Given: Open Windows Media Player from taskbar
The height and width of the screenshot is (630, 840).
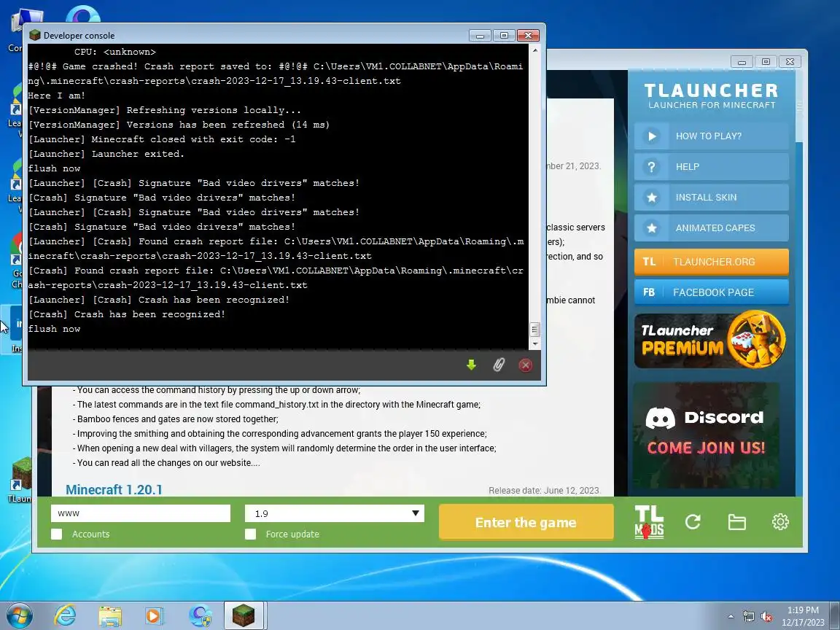Looking at the screenshot, I should point(155,616).
